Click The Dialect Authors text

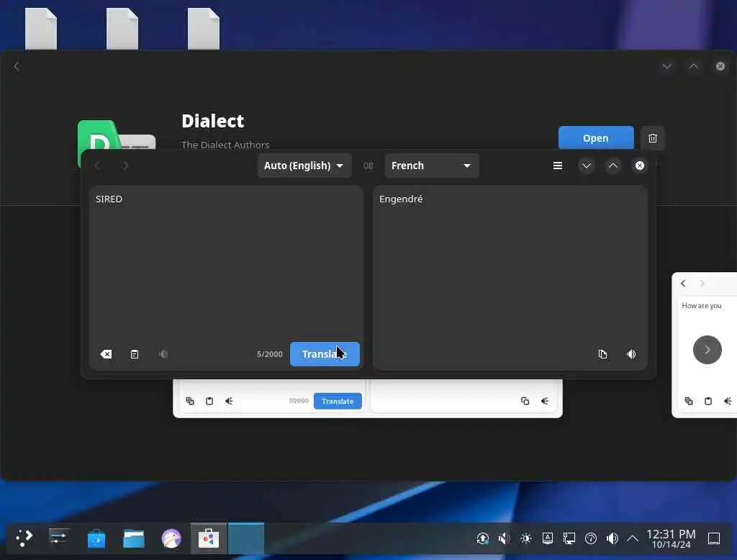225,145
